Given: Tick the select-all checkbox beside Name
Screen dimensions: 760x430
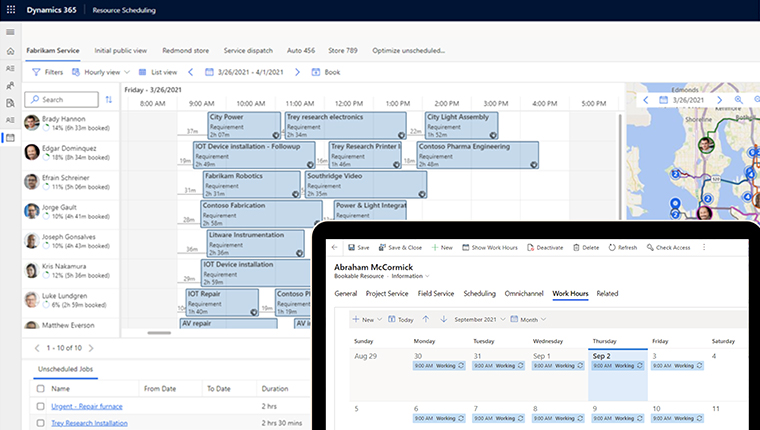Looking at the screenshot, I should [x=40, y=388].
